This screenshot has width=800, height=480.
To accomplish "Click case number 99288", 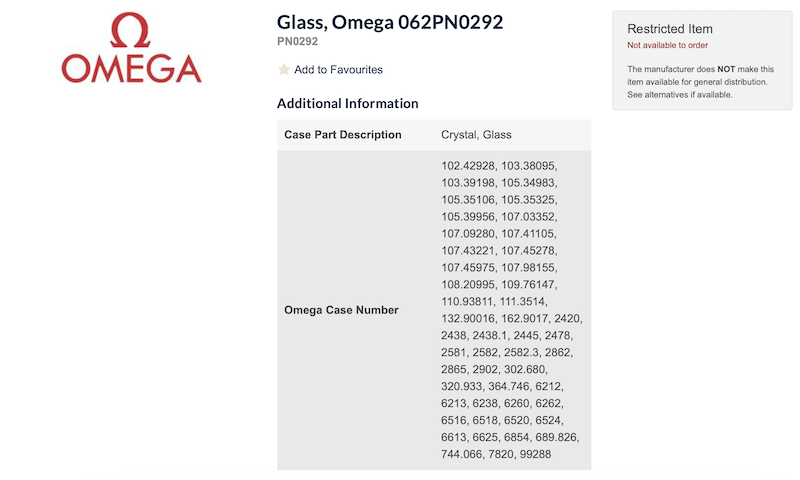I will pos(531,455).
